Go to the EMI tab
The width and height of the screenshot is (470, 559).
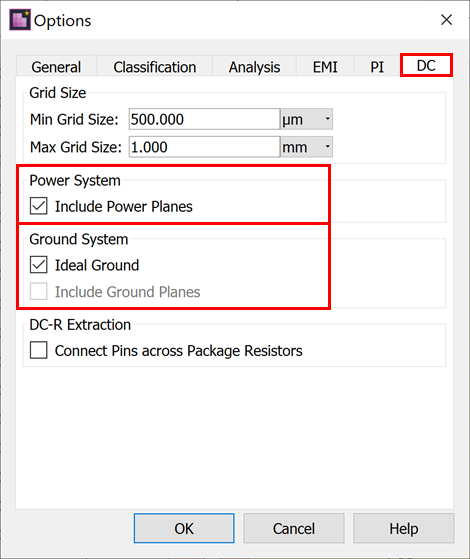pos(325,67)
